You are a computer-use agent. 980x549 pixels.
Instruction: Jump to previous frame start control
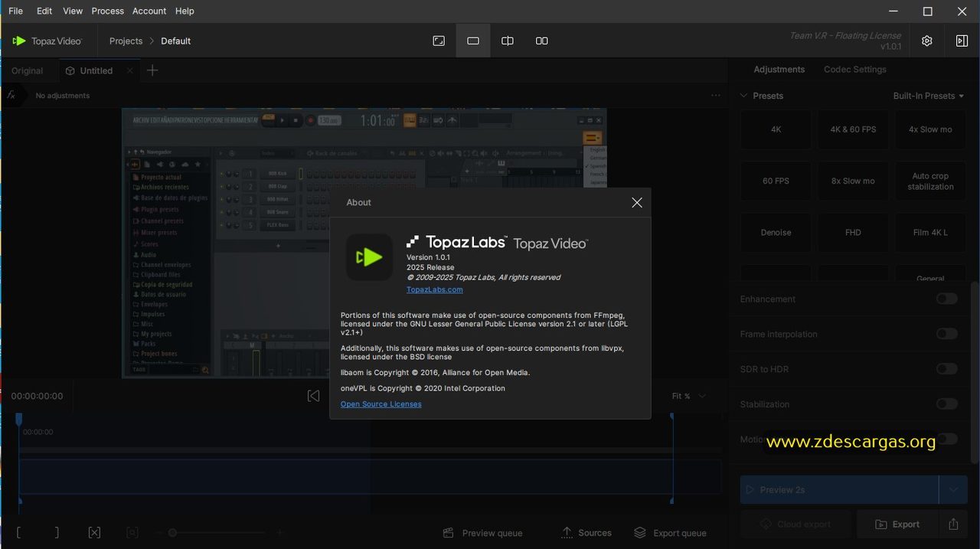coord(313,396)
